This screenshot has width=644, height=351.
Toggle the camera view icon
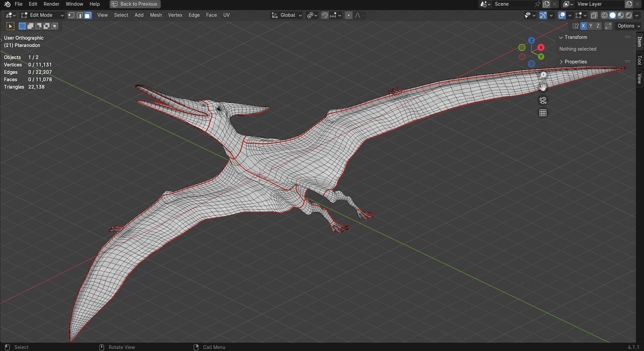[x=543, y=100]
